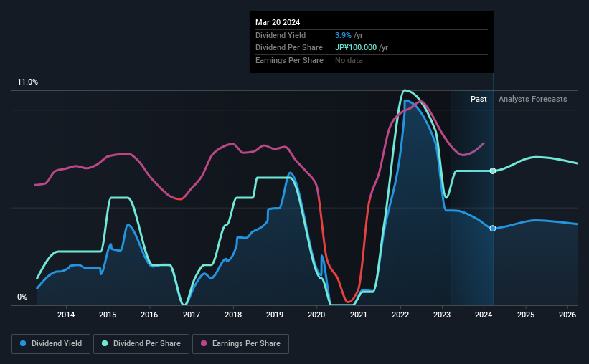
Task: Click the 0% y-axis label
Action: (x=22, y=297)
